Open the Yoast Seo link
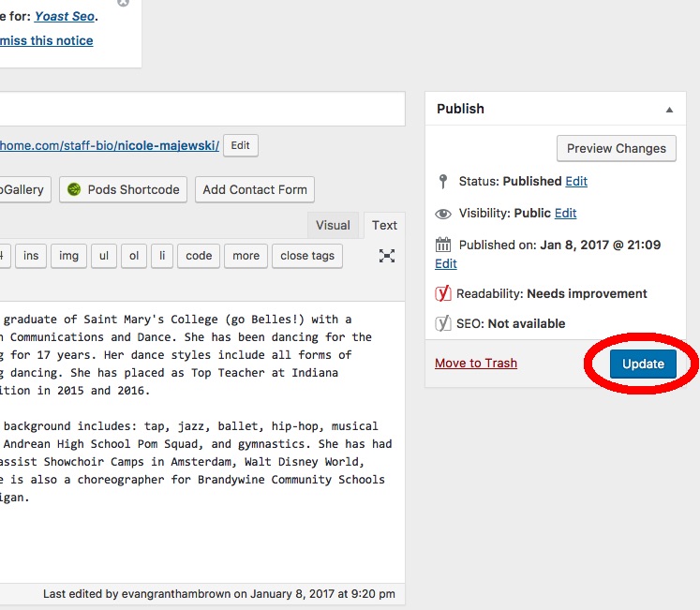 coord(65,17)
